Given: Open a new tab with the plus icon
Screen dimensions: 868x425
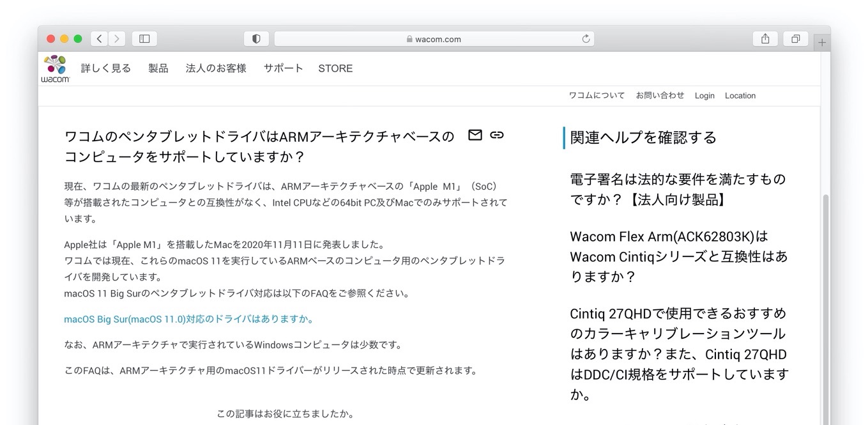Looking at the screenshot, I should coord(822,42).
